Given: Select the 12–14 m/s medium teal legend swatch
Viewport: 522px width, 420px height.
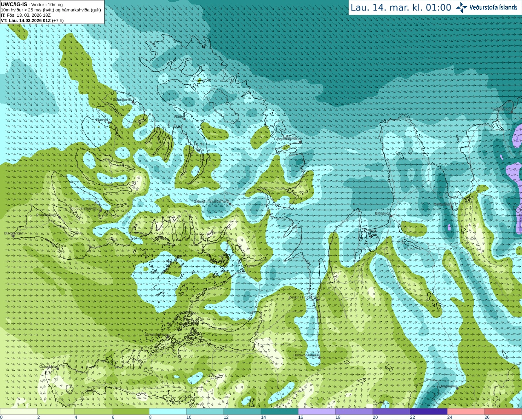Looking at the screenshot, I should point(242,411).
